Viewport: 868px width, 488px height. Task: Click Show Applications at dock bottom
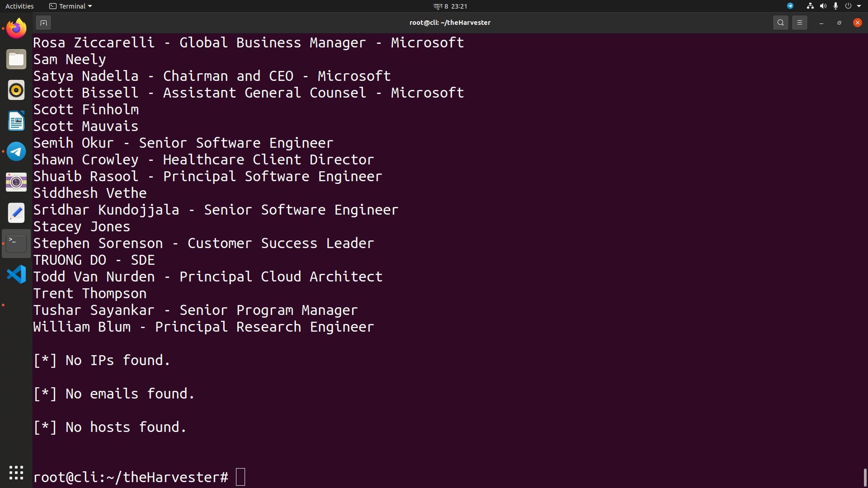click(16, 473)
